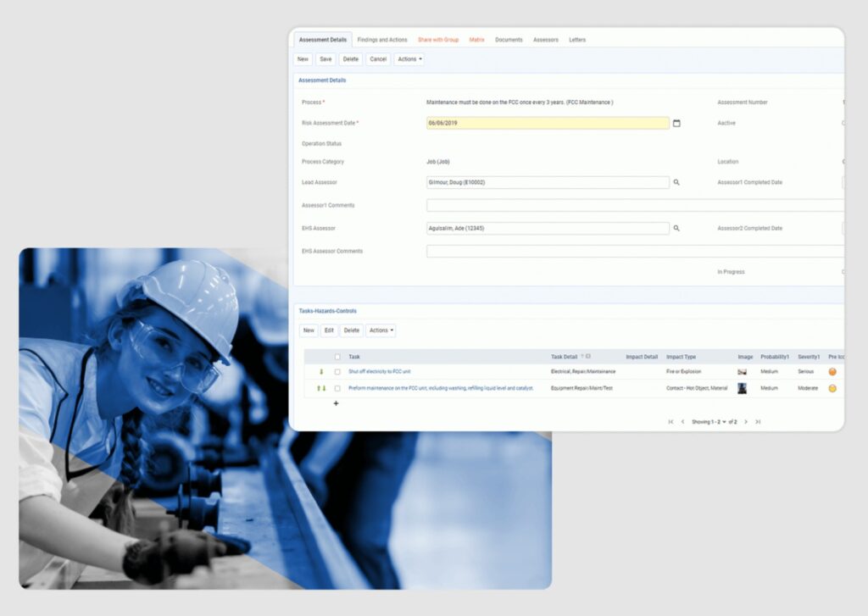Click the orange risk indicator on the first task row
The width and height of the screenshot is (868, 616).
pyautogui.click(x=832, y=369)
